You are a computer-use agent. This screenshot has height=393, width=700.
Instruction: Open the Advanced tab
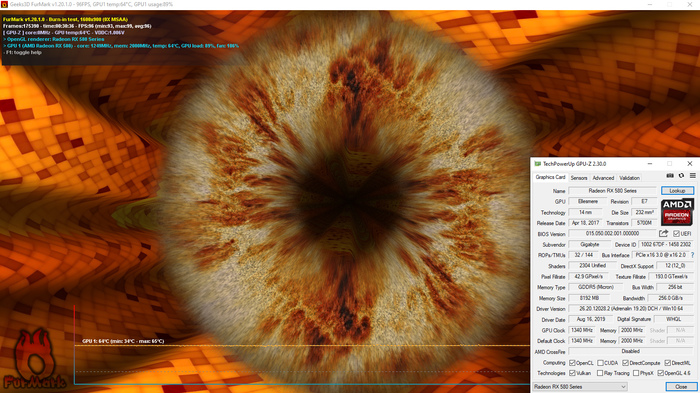coord(603,178)
